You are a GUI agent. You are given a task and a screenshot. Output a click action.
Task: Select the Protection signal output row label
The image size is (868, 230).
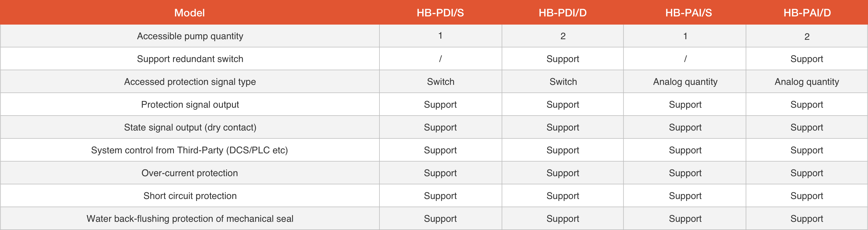point(190,104)
